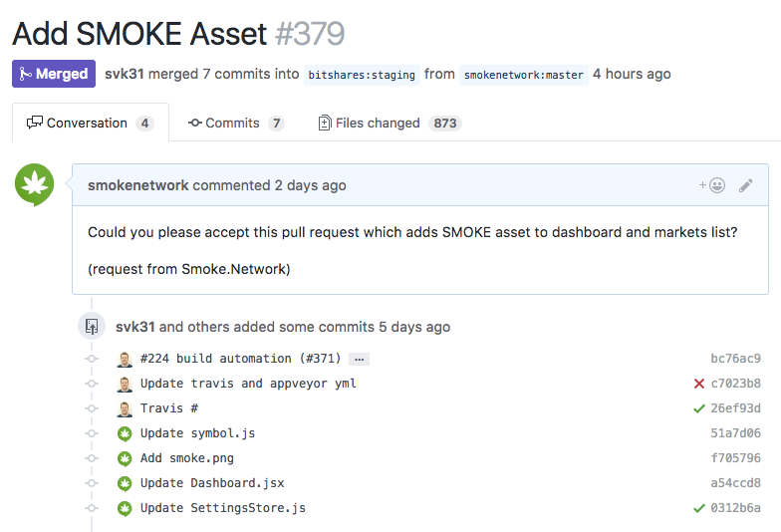Click green checkmark status for 0312b6a
This screenshot has width=781, height=532.
pos(699,508)
